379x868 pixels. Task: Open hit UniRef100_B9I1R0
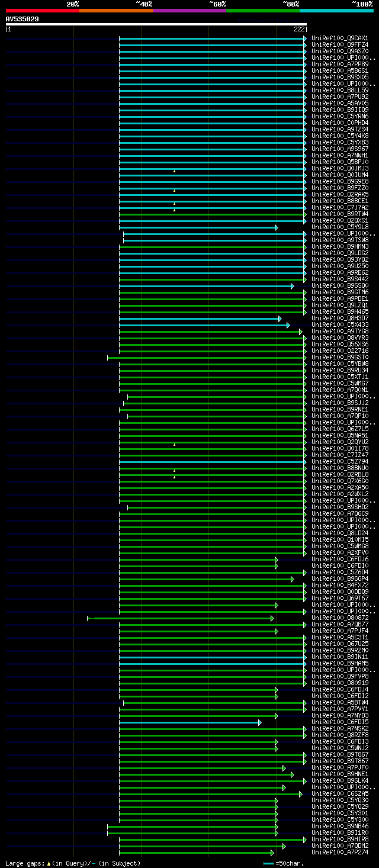click(340, 832)
